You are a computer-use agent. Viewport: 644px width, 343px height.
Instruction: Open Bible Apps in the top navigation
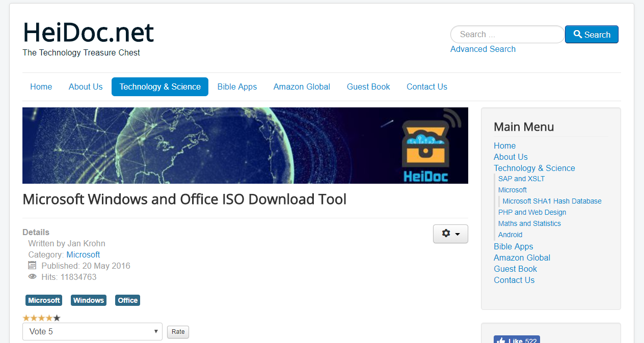coord(237,87)
